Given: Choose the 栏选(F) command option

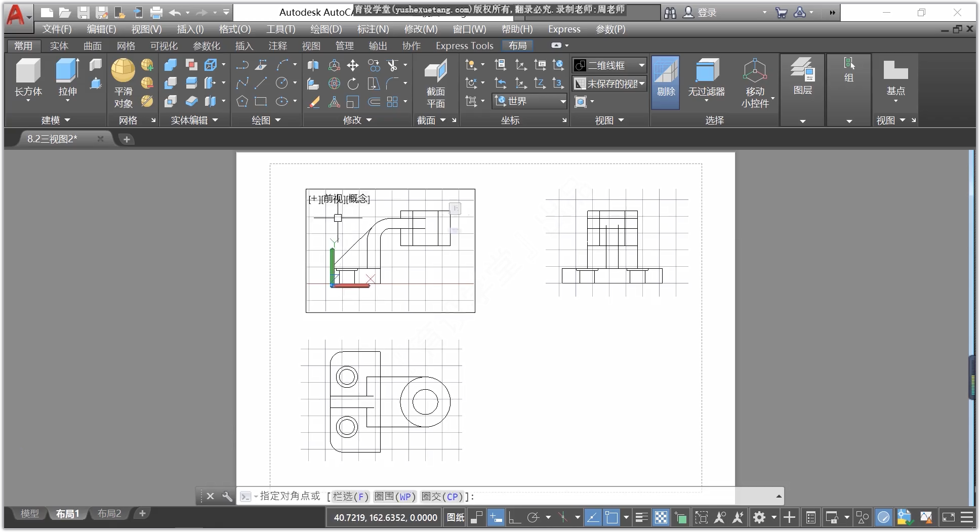Looking at the screenshot, I should point(350,497).
